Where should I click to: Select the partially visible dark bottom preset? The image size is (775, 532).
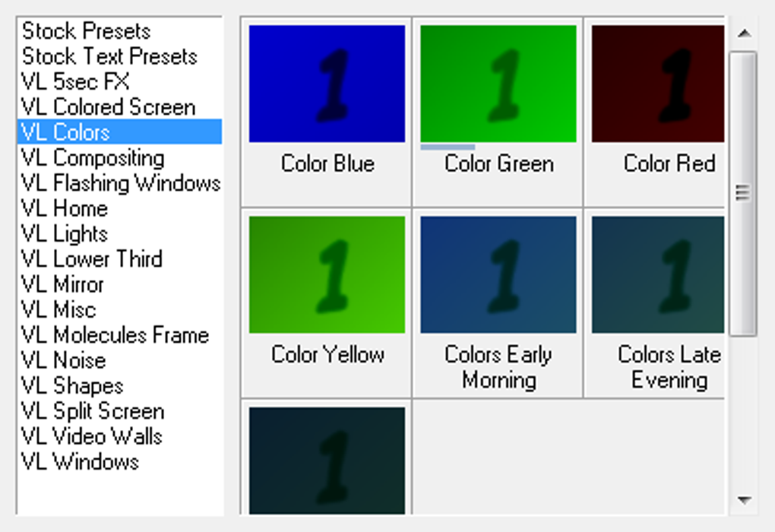[327, 461]
